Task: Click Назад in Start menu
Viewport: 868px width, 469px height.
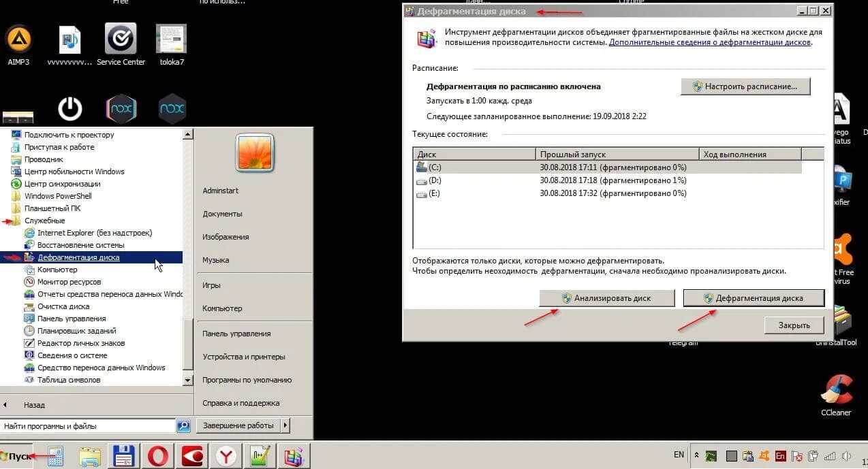Action: pos(34,404)
